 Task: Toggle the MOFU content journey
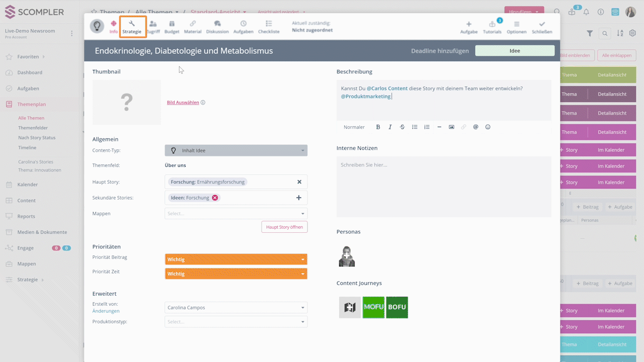coord(373,307)
